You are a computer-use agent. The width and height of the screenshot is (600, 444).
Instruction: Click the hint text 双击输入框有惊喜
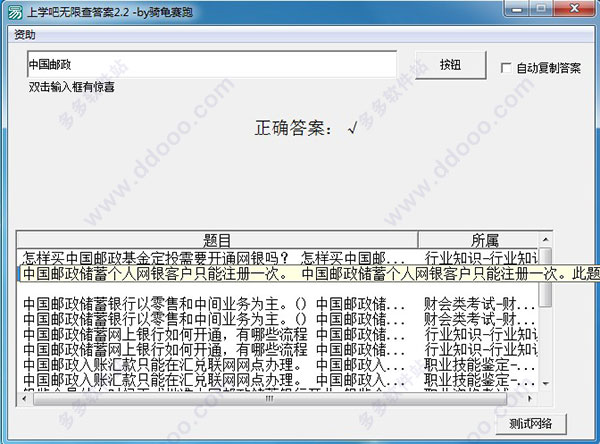pos(72,87)
